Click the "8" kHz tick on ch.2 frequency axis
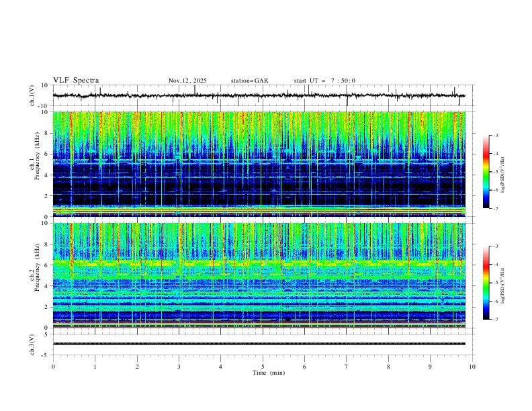 47,244
